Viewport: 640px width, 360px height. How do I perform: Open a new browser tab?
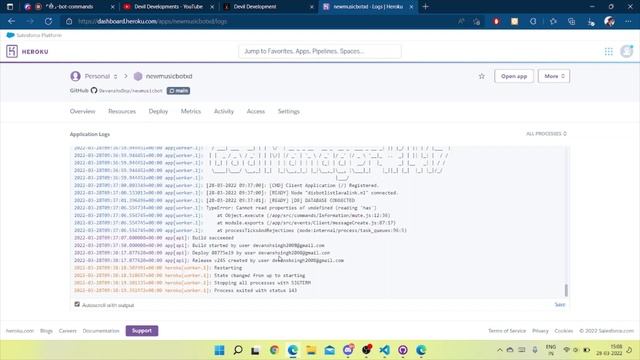click(x=425, y=7)
